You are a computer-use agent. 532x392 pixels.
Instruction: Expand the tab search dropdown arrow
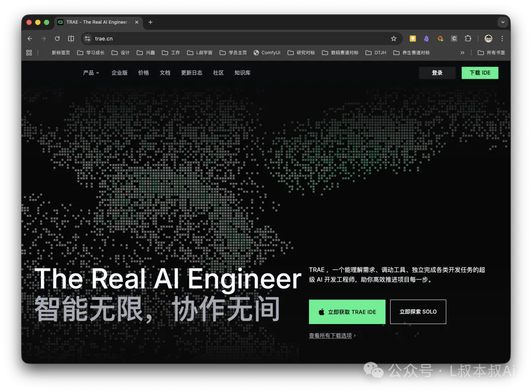[503, 22]
